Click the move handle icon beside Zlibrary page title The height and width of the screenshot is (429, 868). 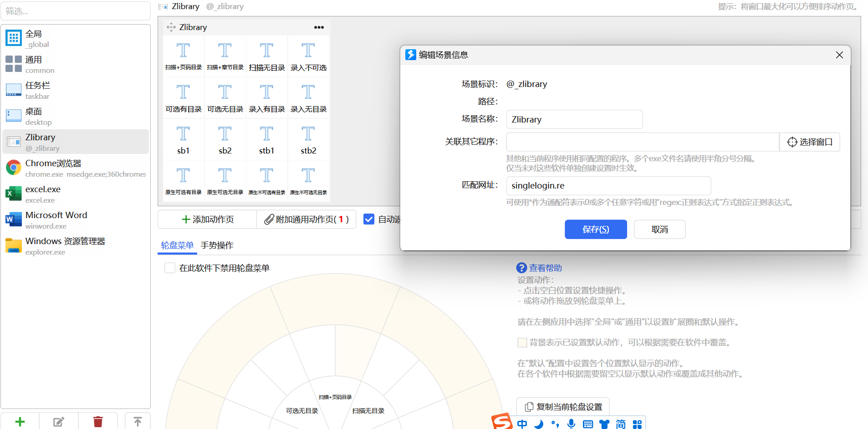[171, 27]
